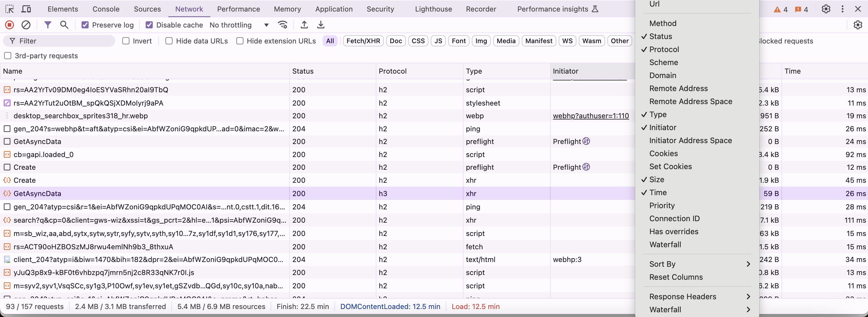
Task: Click the inspect element selector icon
Action: [x=9, y=9]
